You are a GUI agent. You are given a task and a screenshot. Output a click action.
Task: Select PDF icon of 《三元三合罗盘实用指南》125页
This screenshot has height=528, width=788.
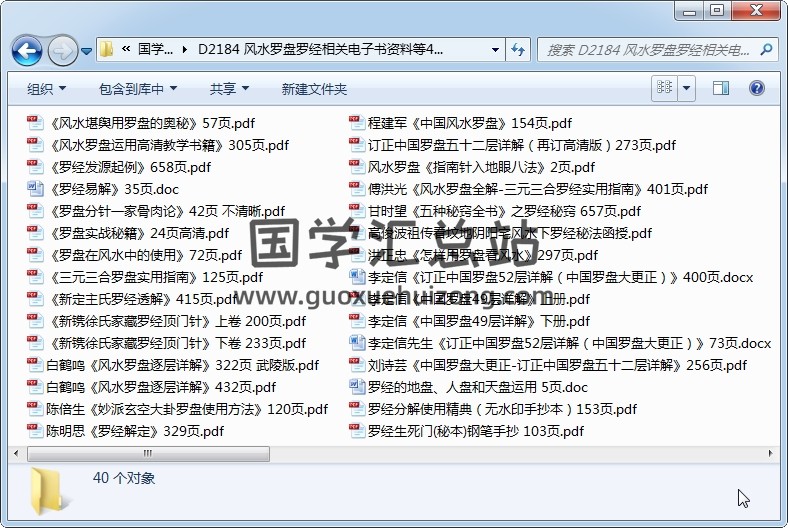click(35, 277)
